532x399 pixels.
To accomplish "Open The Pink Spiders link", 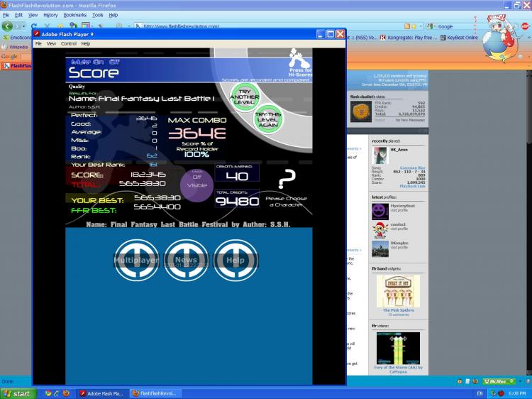I will click(399, 310).
